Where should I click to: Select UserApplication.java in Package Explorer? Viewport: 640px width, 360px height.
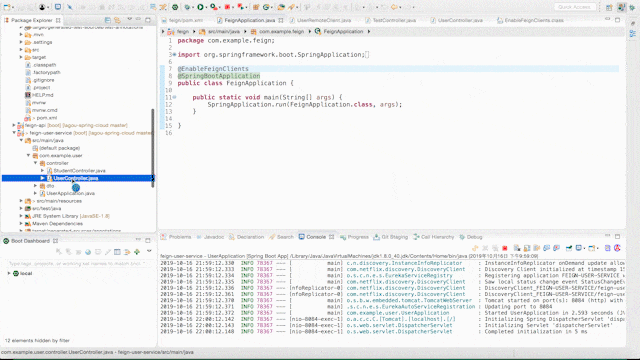pos(70,193)
